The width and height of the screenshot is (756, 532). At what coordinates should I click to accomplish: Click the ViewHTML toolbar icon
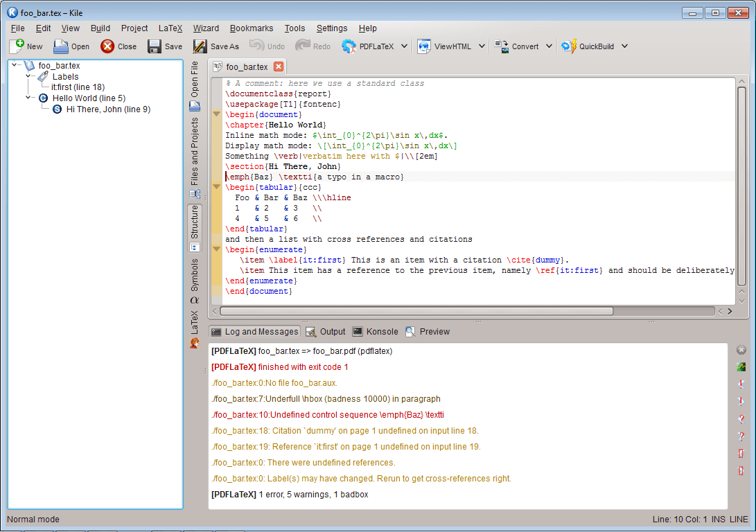(x=424, y=46)
